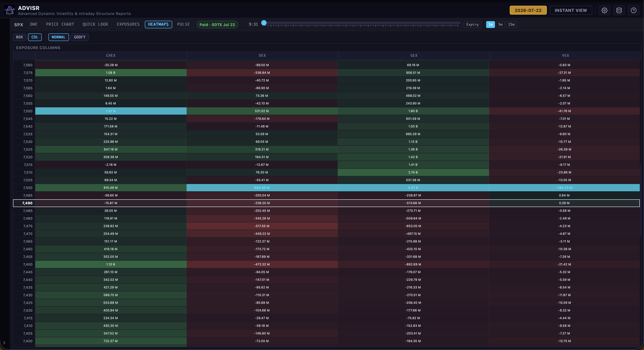Select the 1m interval

[x=490, y=25]
